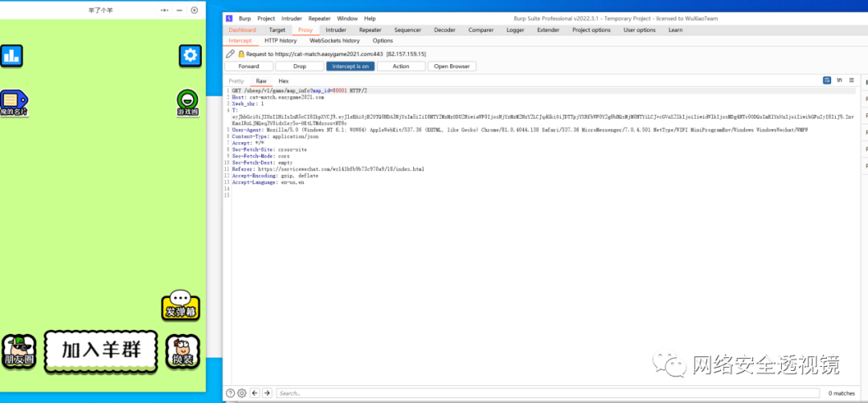Click the Drop button
This screenshot has height=403, width=868.
click(x=300, y=67)
